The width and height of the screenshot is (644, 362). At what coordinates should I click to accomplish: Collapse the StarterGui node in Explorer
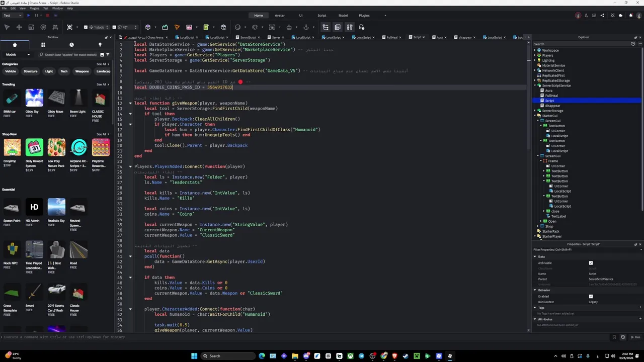point(535,116)
